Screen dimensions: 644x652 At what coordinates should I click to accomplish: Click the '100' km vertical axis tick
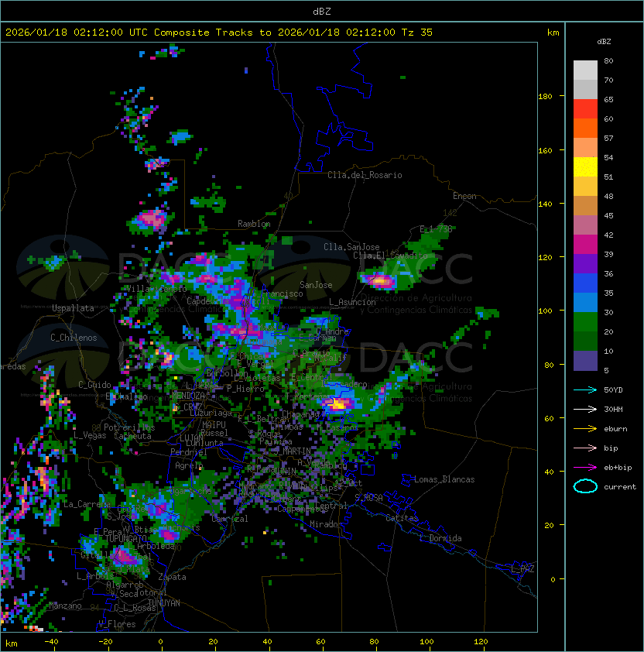545,311
